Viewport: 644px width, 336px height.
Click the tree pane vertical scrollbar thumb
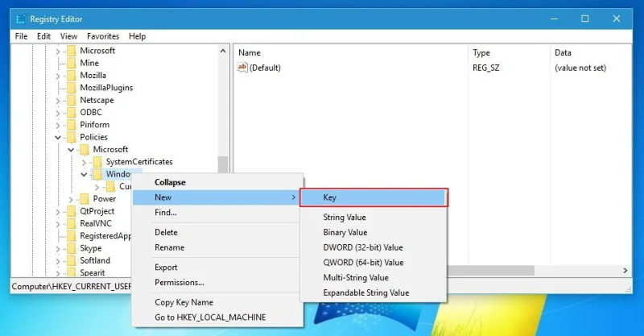click(x=223, y=164)
